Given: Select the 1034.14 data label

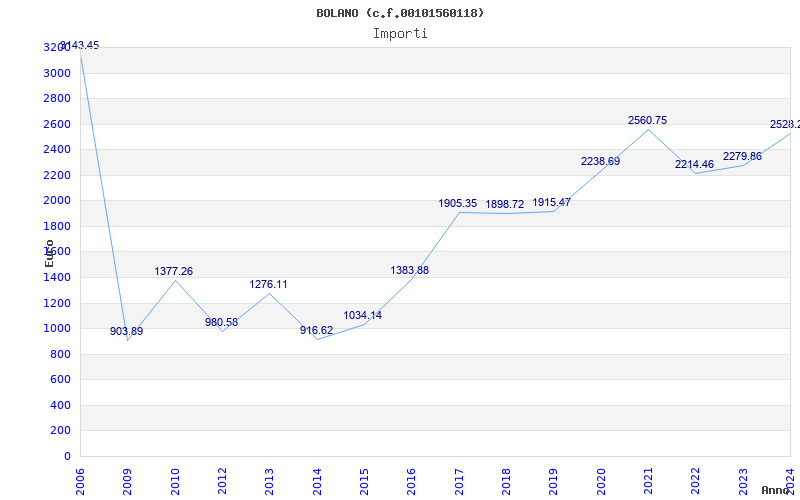Looking at the screenshot, I should [x=363, y=315].
